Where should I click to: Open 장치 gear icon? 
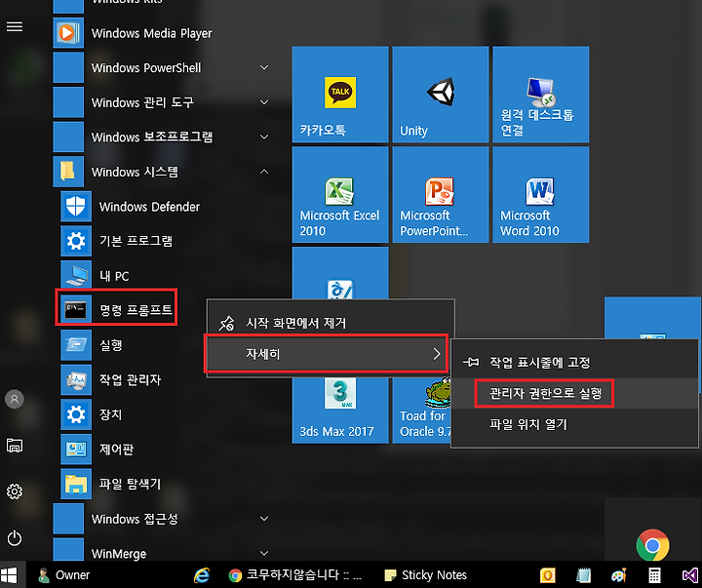tap(76, 414)
